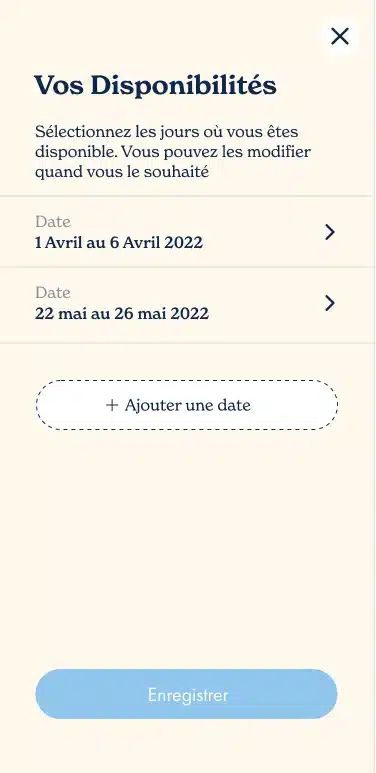Save availability with the Enregistrer button
376x773 pixels.
186,694
